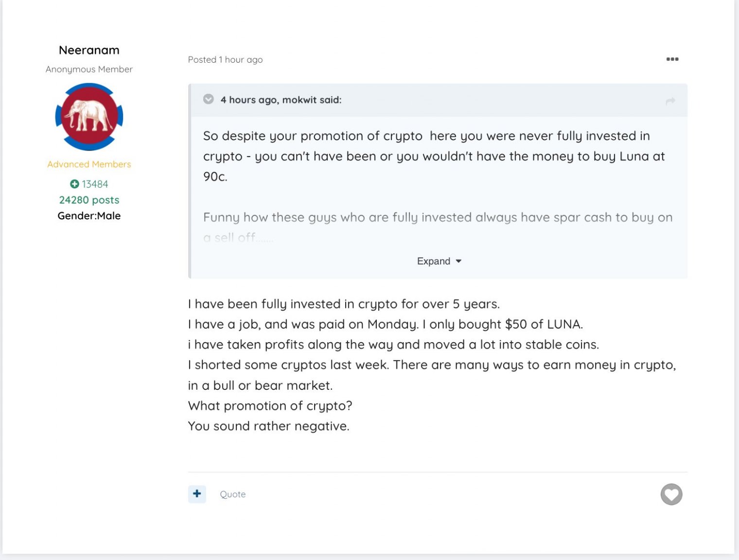Image resolution: width=739 pixels, height=560 pixels.
Task: Click the green reputation plus icon
Action: click(x=74, y=184)
